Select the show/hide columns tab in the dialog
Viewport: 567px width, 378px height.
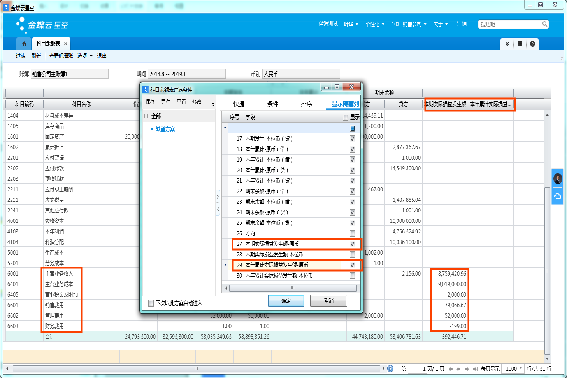(x=345, y=104)
